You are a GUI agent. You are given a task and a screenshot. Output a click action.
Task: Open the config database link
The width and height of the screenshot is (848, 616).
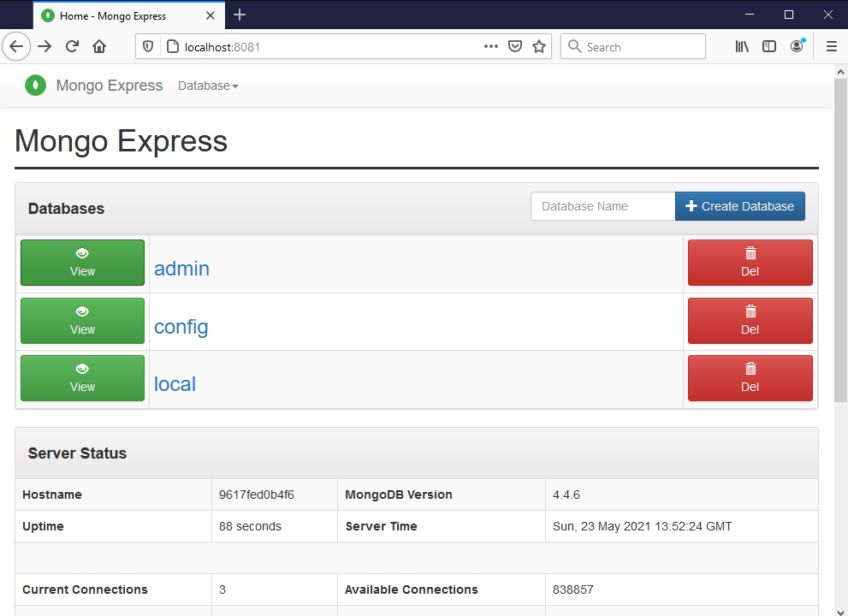[181, 327]
